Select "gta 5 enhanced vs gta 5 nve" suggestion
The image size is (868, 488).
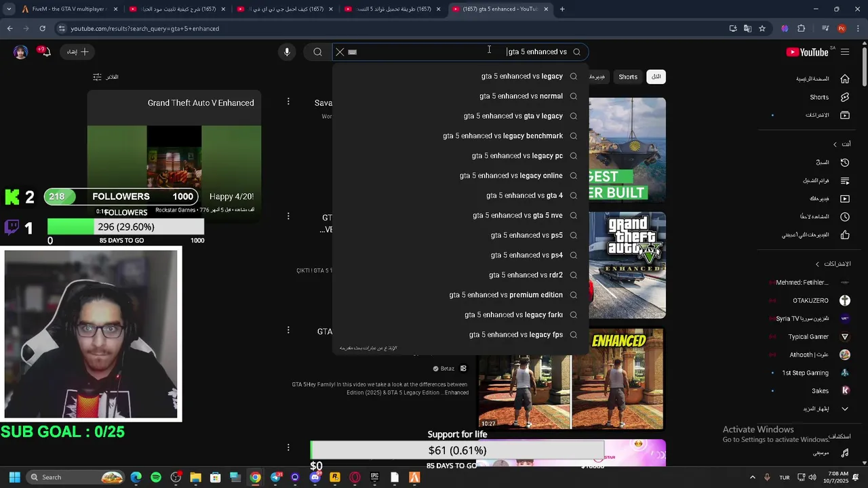pyautogui.click(x=460, y=216)
